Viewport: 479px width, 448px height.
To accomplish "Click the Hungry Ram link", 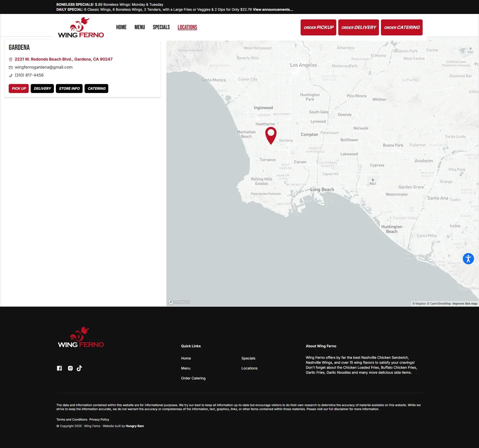I will click(x=135, y=426).
